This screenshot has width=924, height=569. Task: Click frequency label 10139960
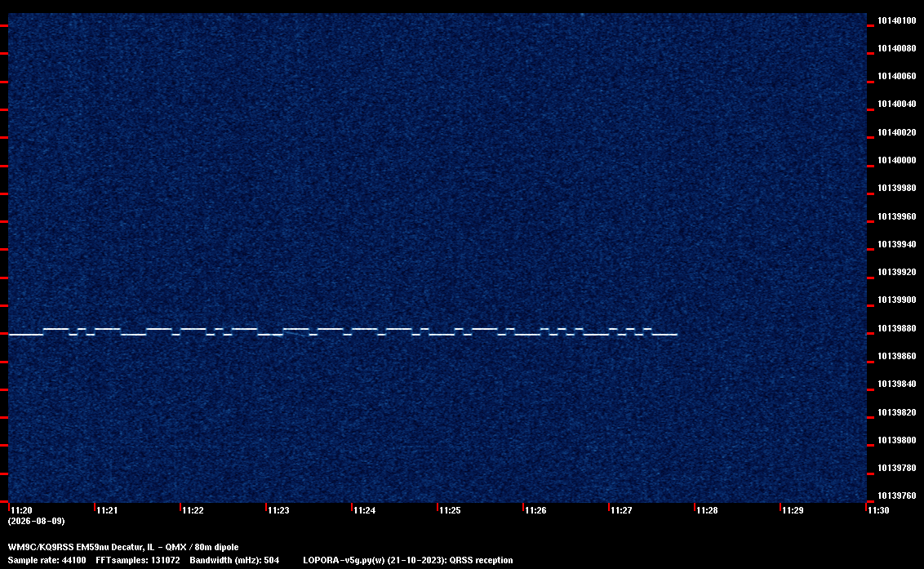tap(897, 216)
